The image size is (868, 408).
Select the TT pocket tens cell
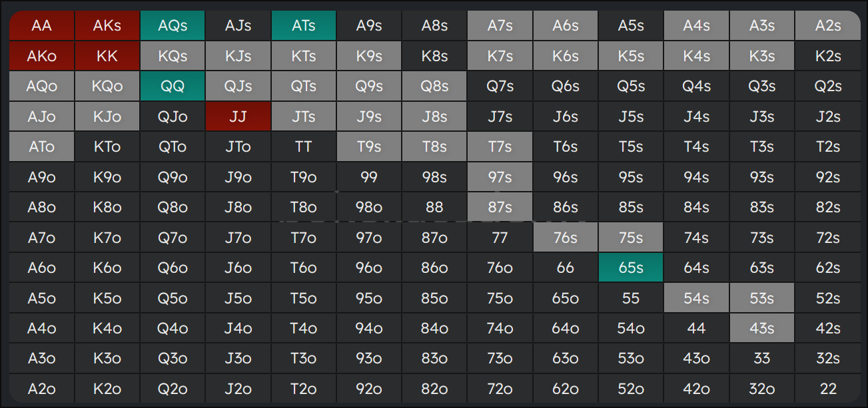(304, 146)
